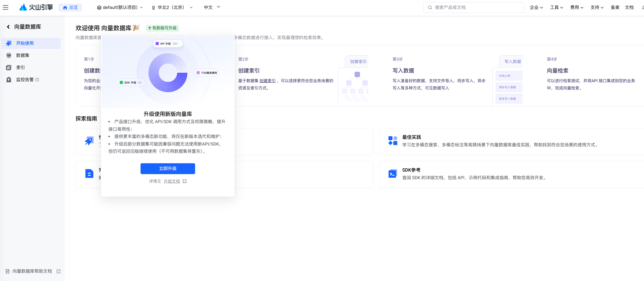Click the blue document icon in guide card
The image size is (644, 281).
(89, 174)
